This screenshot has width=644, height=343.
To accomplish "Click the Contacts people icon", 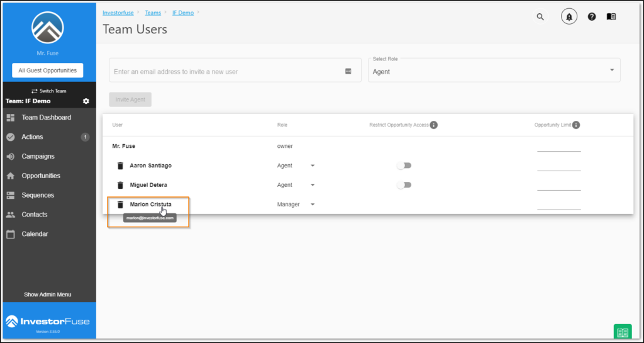I will pos(11,215).
